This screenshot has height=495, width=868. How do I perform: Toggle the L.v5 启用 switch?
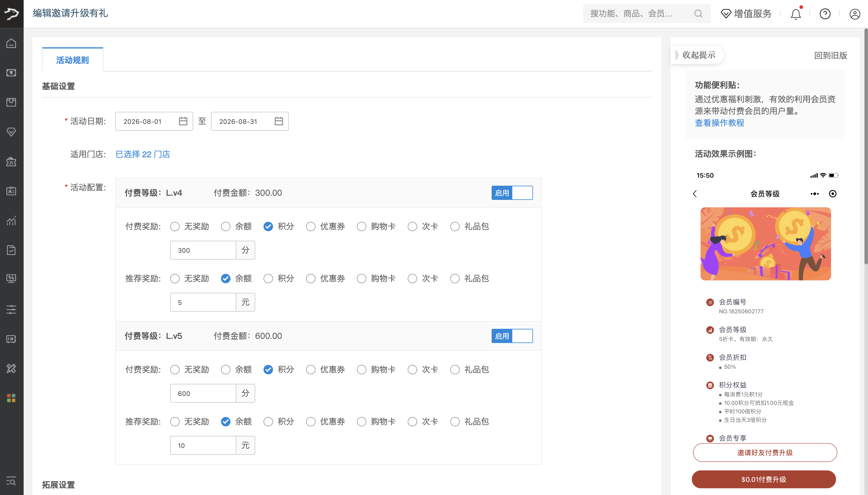click(512, 336)
